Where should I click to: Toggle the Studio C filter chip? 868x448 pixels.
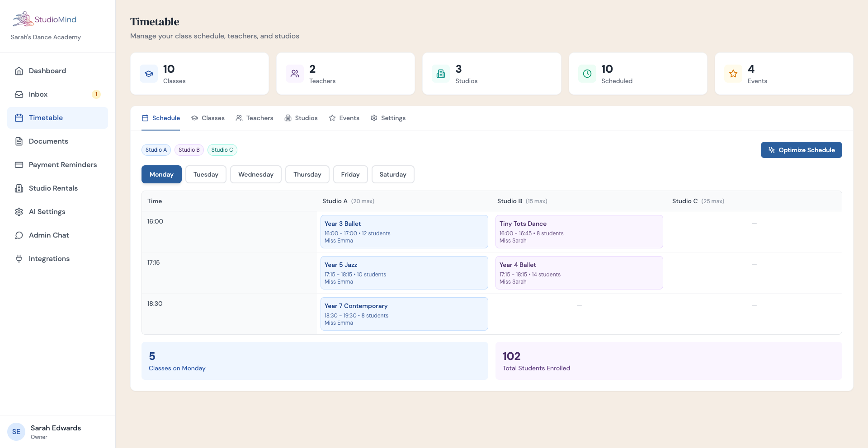pos(222,150)
